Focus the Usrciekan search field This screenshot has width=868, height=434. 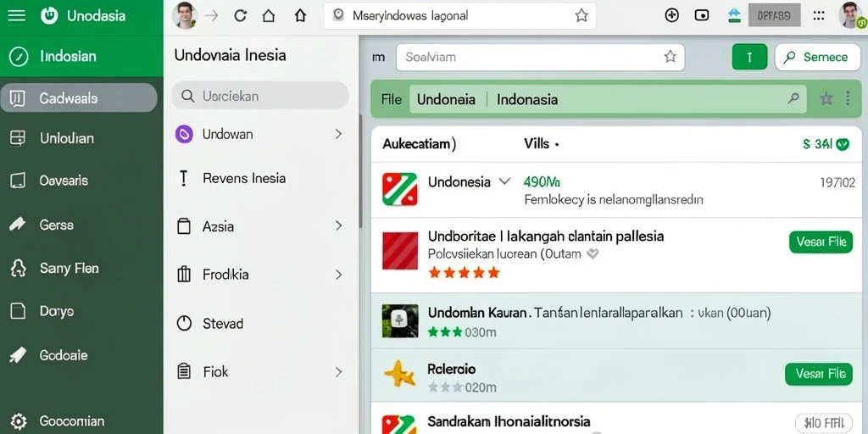point(259,96)
